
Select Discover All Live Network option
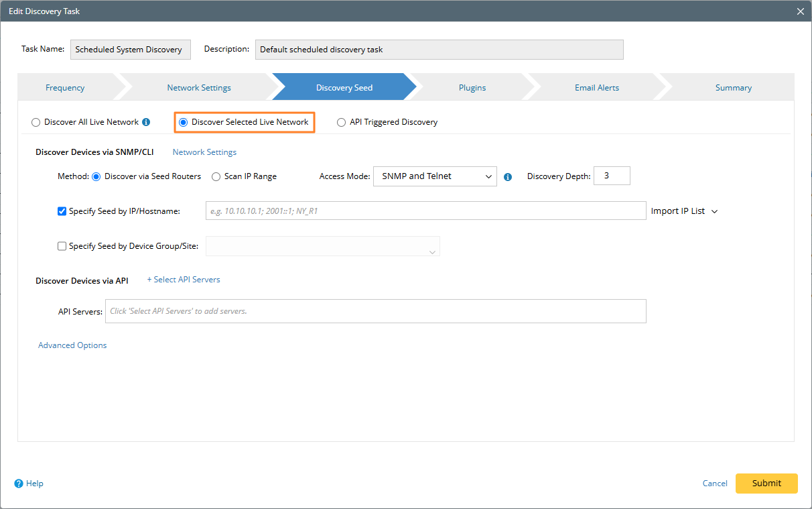pos(36,123)
